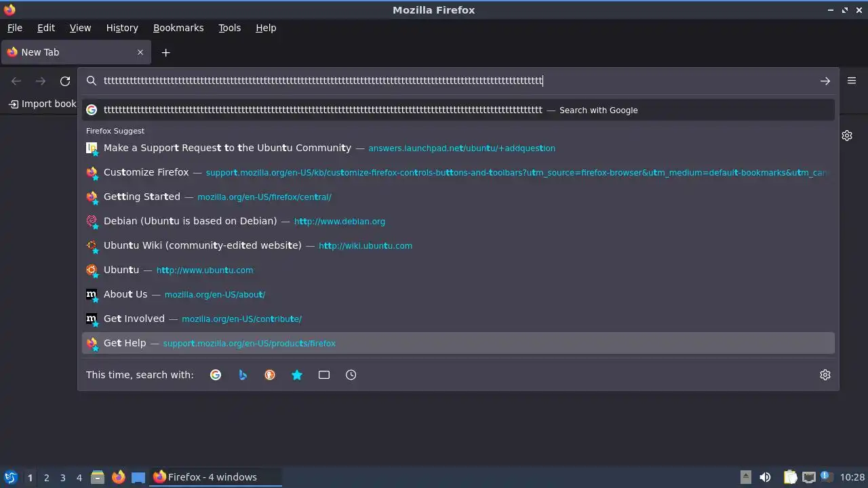Open Get Involved suggestion
The height and width of the screenshot is (488, 868).
(458, 319)
